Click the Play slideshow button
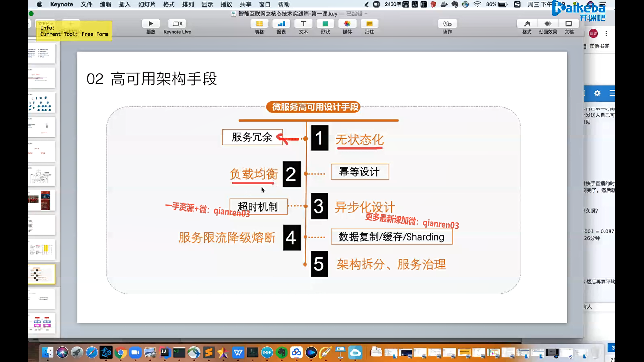Screen dimensions: 644x362 (x=151, y=24)
